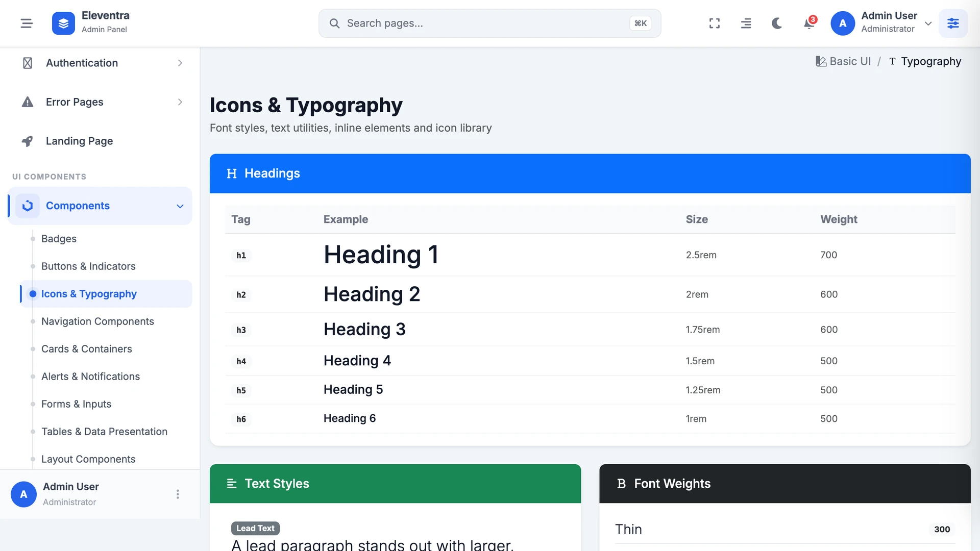Click the Typography breadcrumb label
Image resolution: width=980 pixels, height=551 pixels.
[931, 61]
